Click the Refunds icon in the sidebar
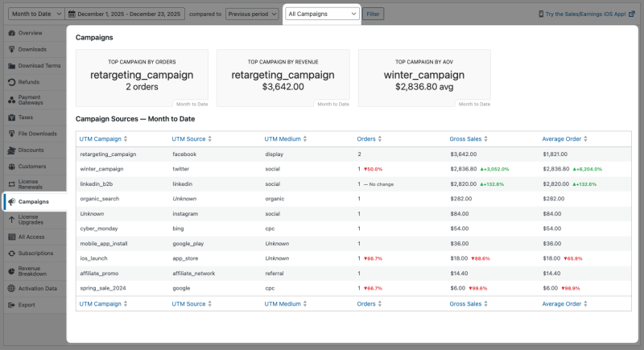 [10, 81]
